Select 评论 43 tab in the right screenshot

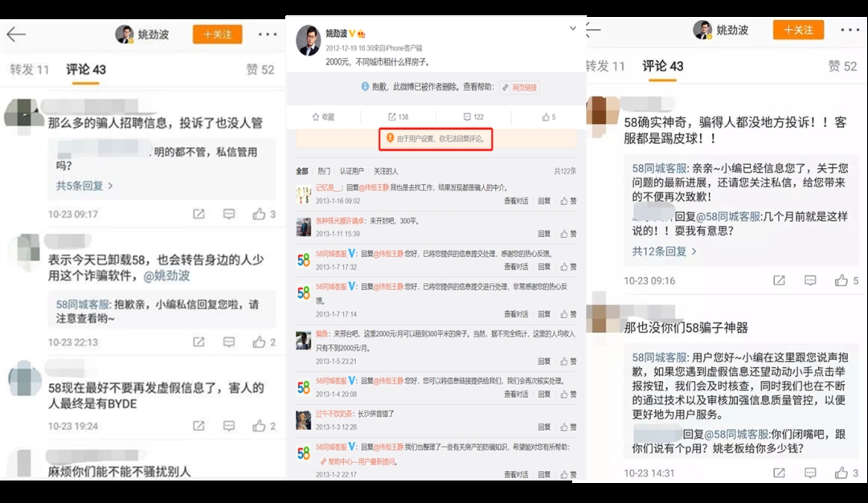tap(662, 67)
